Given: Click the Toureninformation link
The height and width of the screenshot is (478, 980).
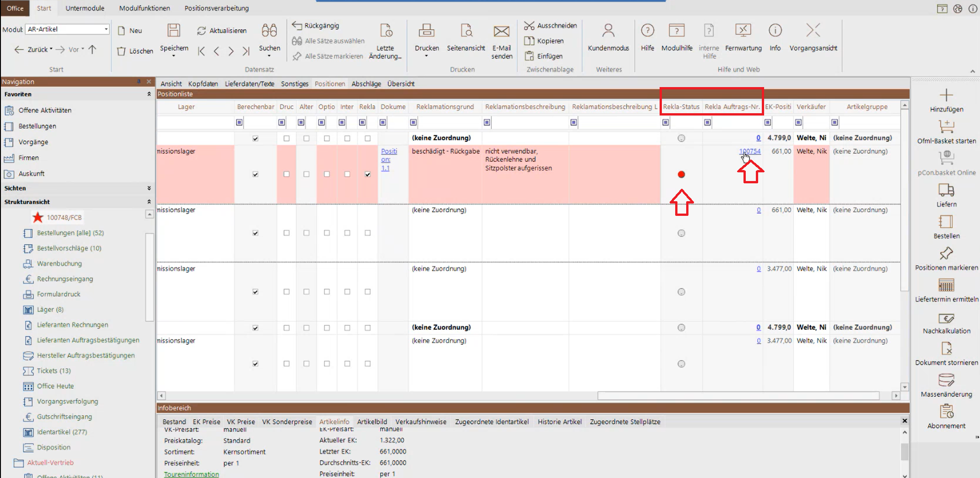Looking at the screenshot, I should (191, 474).
